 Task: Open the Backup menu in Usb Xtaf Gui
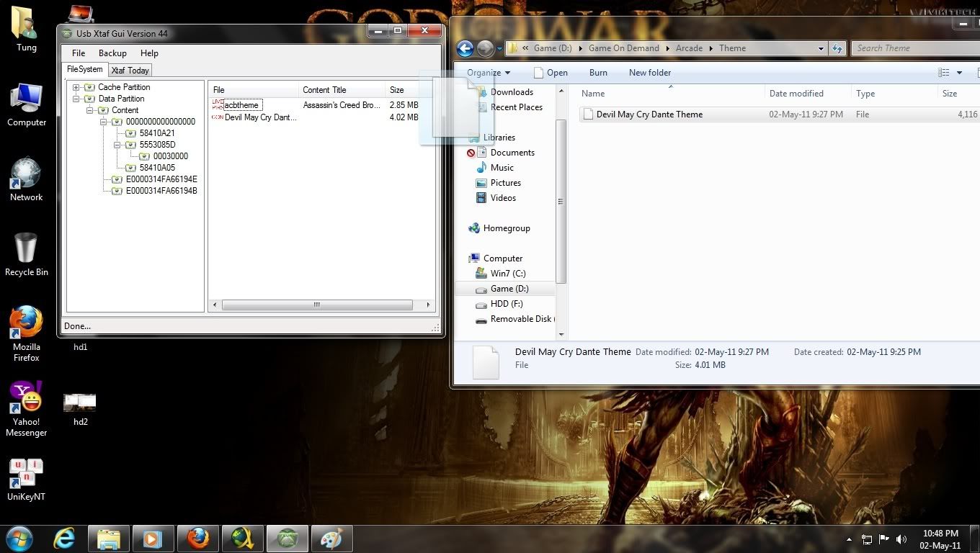point(112,53)
